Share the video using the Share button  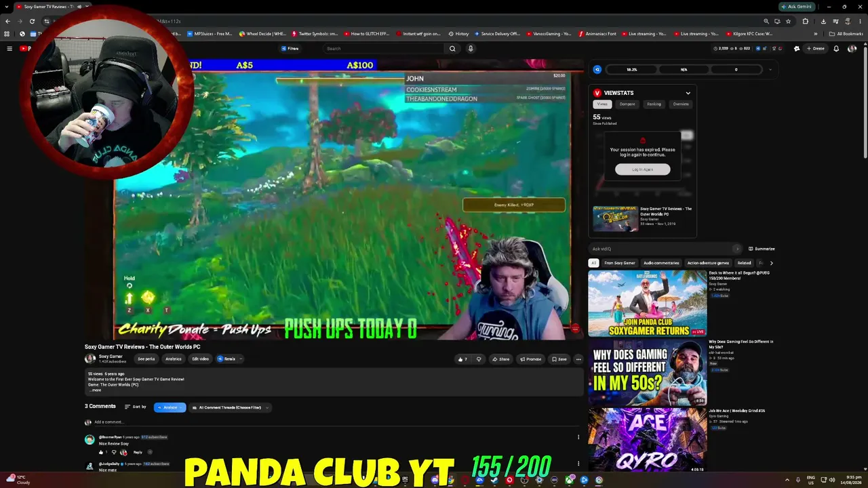tap(501, 359)
